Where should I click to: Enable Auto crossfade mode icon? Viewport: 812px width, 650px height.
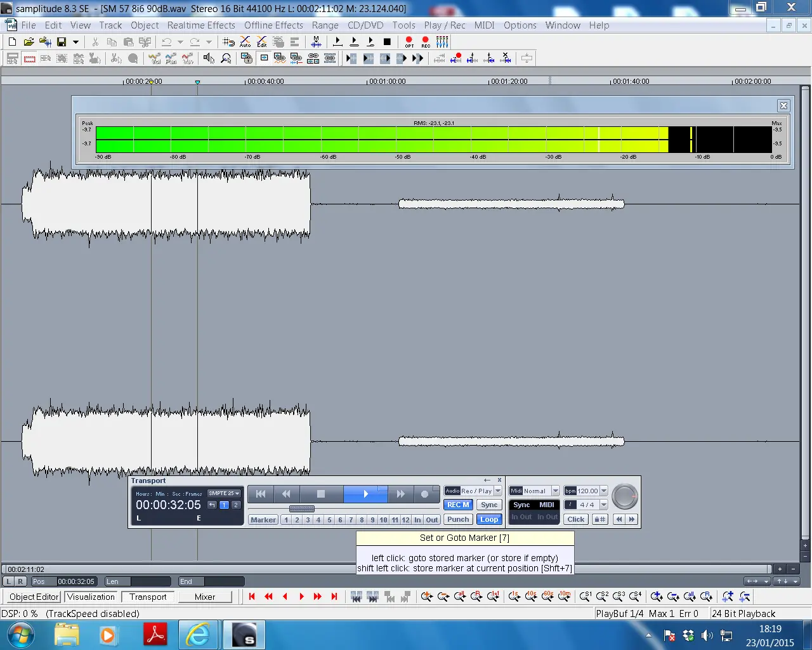(246, 42)
